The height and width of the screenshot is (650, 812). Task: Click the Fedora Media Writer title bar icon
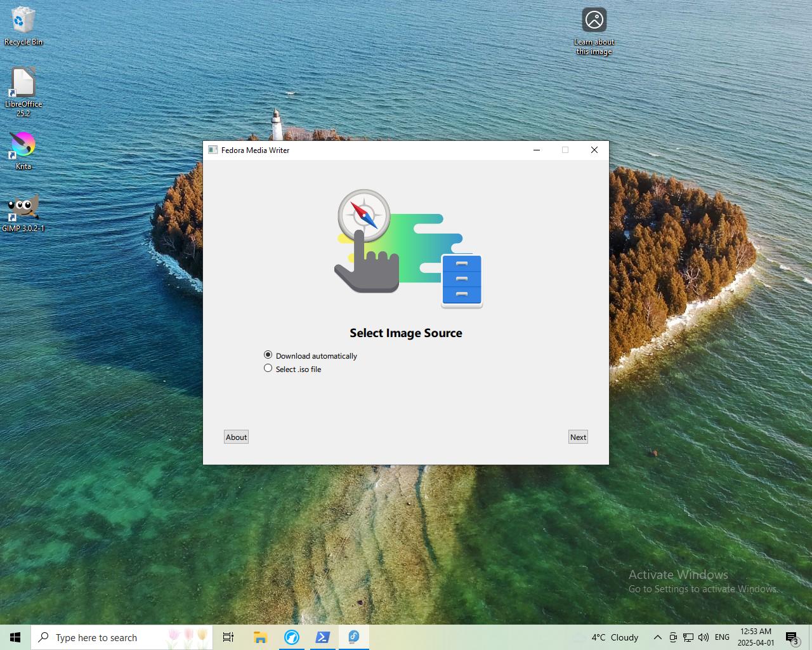(x=213, y=150)
